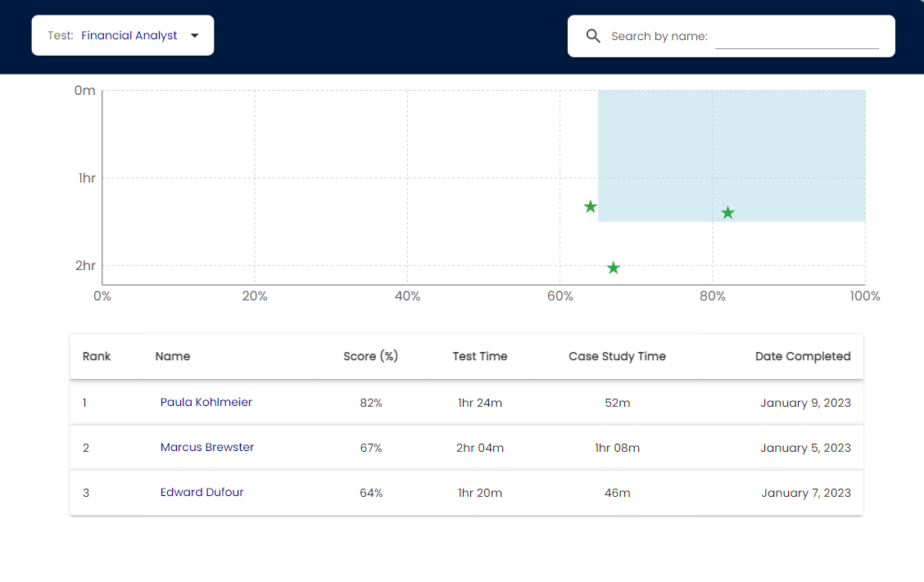Viewport: 924px width, 582px height.
Task: Sort by the Rank column header
Action: pos(97,356)
